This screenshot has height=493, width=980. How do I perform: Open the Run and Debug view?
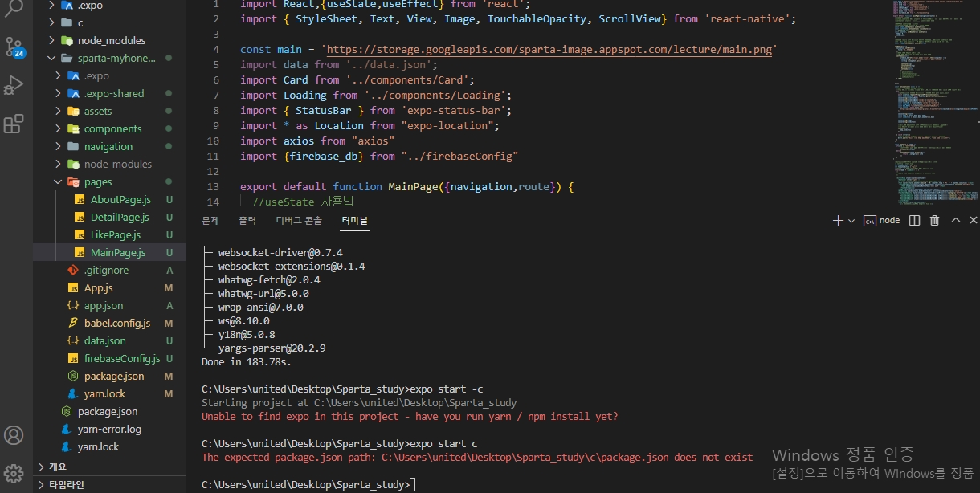click(14, 85)
